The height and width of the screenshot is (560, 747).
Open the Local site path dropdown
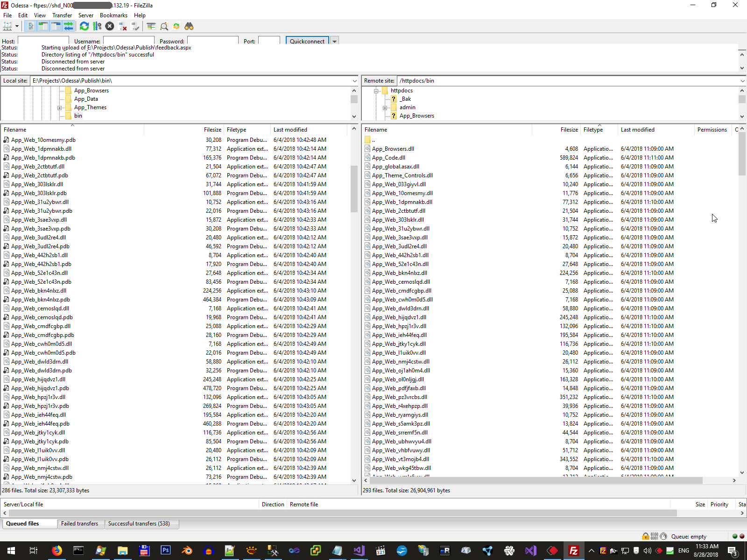[354, 81]
